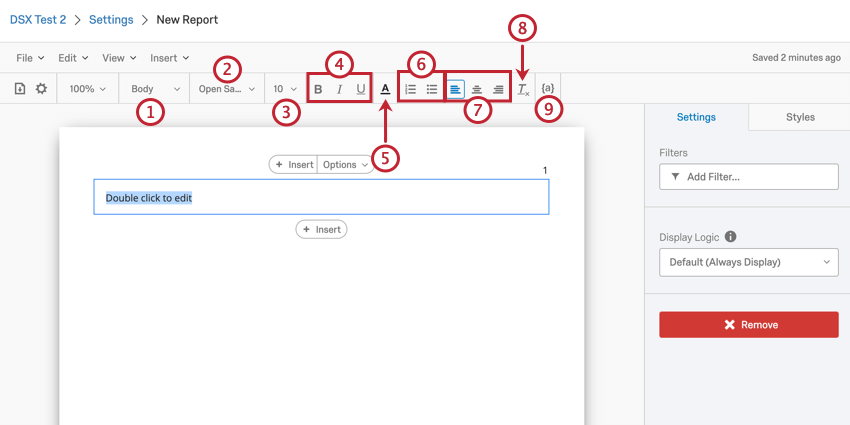Insert a numbered list
This screenshot has height=425, width=850.
pyautogui.click(x=410, y=89)
